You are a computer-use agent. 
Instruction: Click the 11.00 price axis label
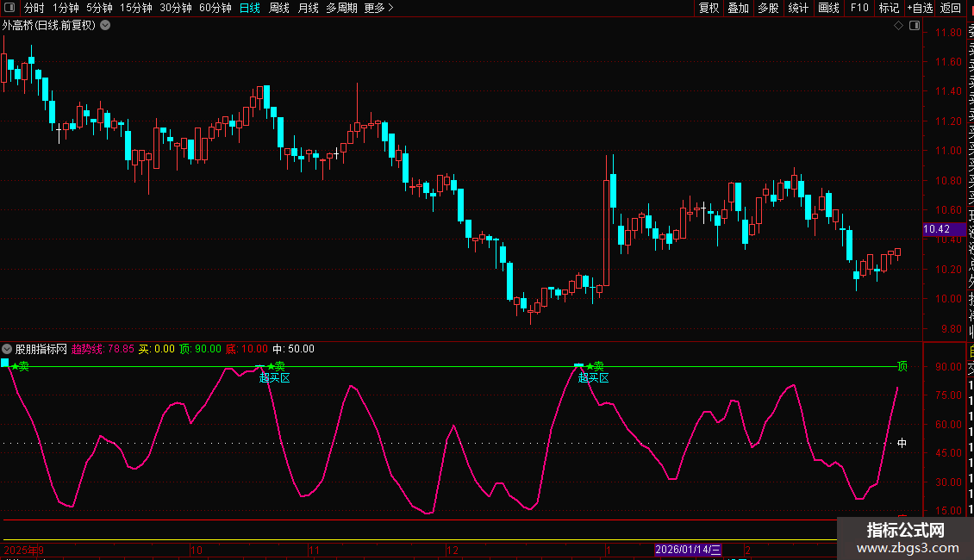(948, 150)
